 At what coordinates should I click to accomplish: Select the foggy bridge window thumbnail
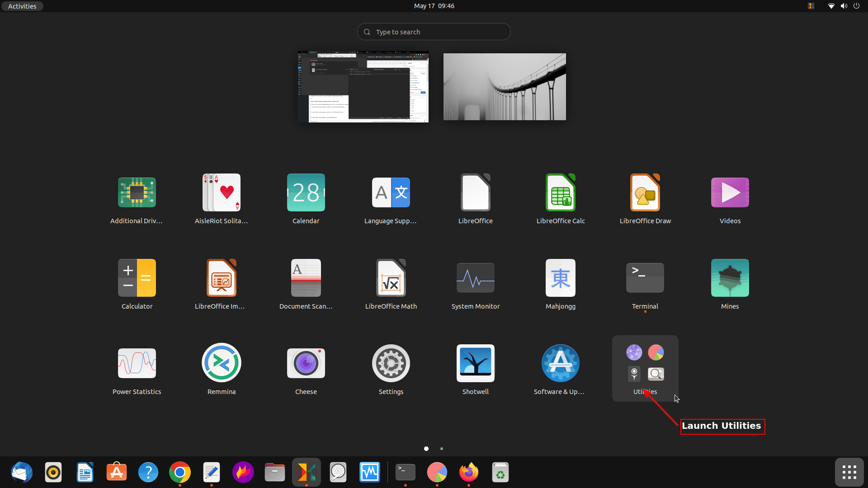[x=504, y=86]
